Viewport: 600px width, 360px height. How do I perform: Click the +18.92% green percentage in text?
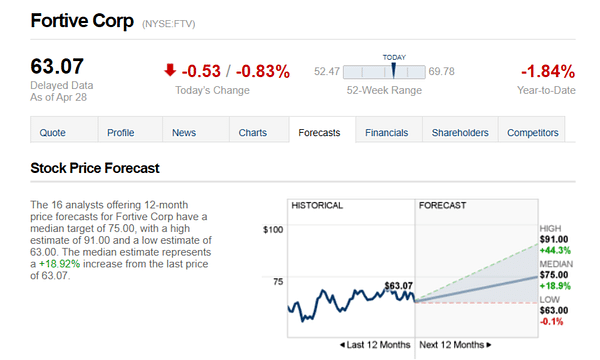point(59,264)
